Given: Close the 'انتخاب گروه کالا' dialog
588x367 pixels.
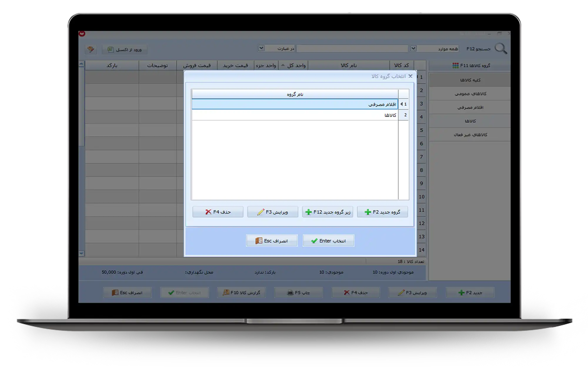Looking at the screenshot, I should click(x=410, y=76).
